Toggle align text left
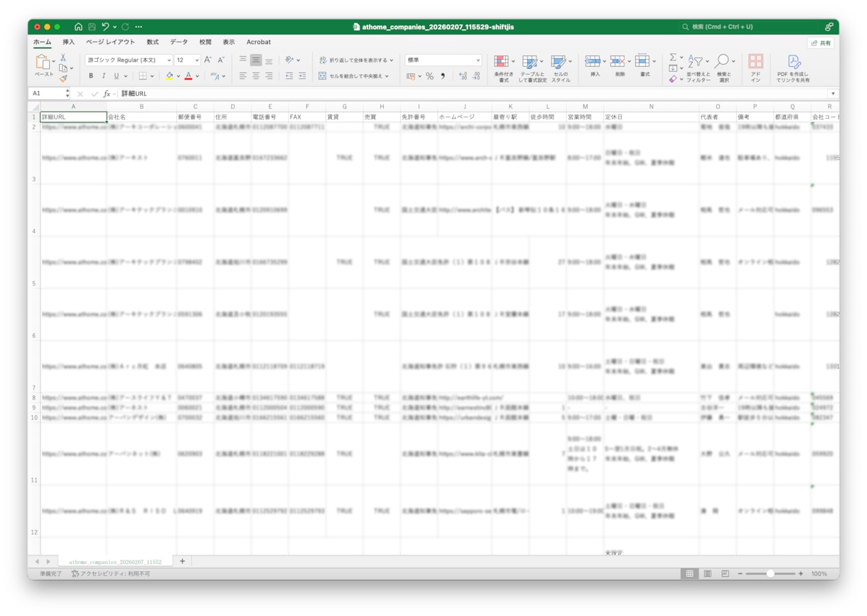The image size is (867, 616). [x=243, y=76]
